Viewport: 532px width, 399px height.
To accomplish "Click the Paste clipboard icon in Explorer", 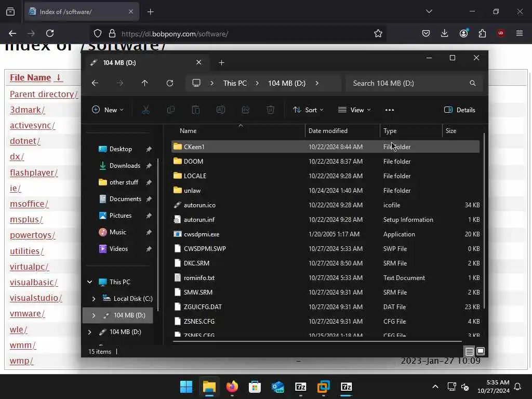I will pyautogui.click(x=196, y=110).
